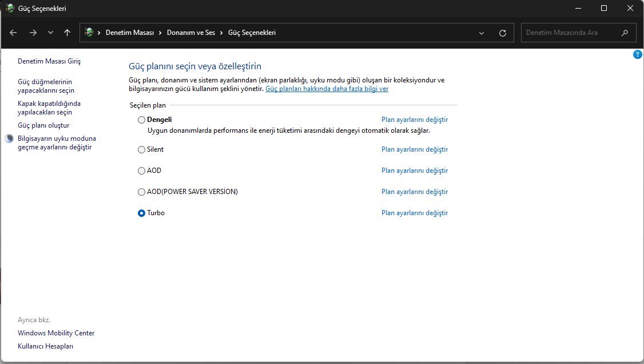Image resolution: width=644 pixels, height=364 pixels.
Task: Select the Dengeli power plan
Action: point(141,120)
